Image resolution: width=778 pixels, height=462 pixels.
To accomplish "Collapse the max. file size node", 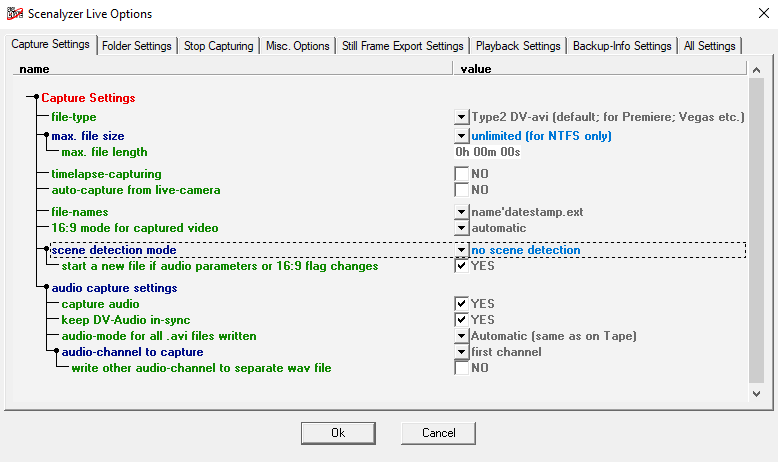I will [x=45, y=136].
